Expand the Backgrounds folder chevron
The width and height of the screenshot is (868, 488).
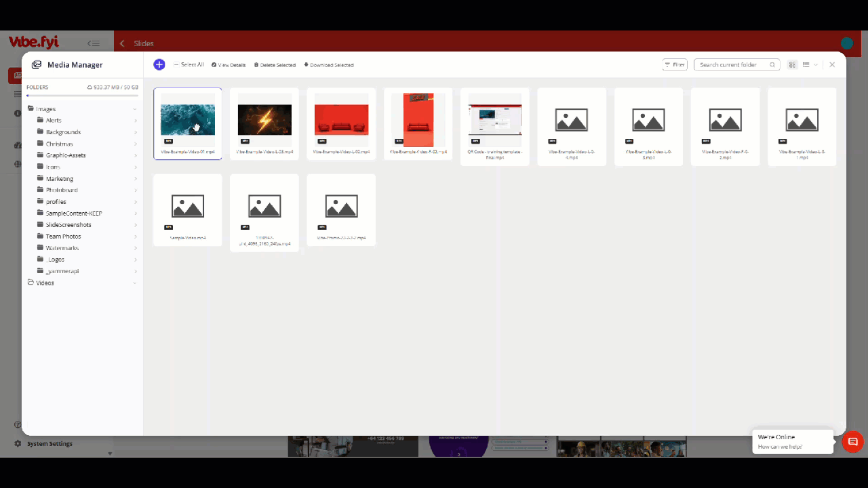pyautogui.click(x=136, y=132)
